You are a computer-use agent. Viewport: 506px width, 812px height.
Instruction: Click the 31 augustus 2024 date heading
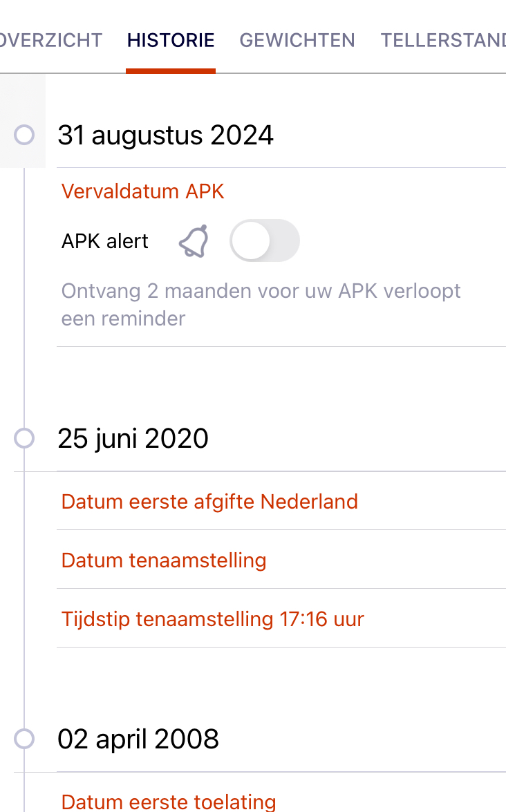pyautogui.click(x=165, y=135)
